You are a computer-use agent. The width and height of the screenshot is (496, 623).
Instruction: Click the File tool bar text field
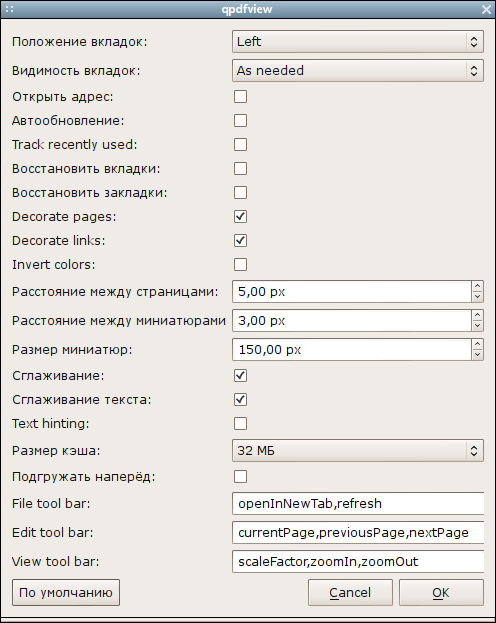click(358, 503)
